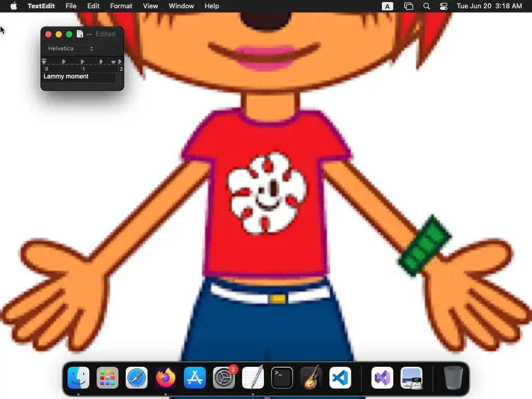Open the Help menu
Screen dimensions: 532x399
point(212,6)
